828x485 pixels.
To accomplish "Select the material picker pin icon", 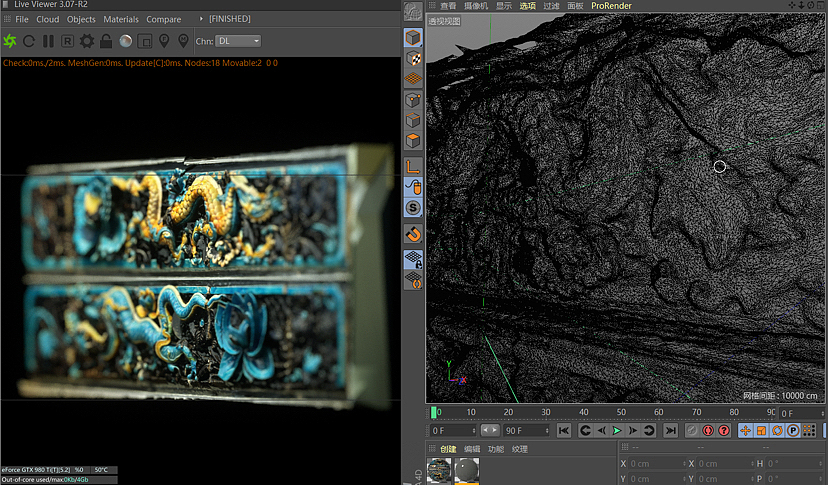I will coord(182,41).
